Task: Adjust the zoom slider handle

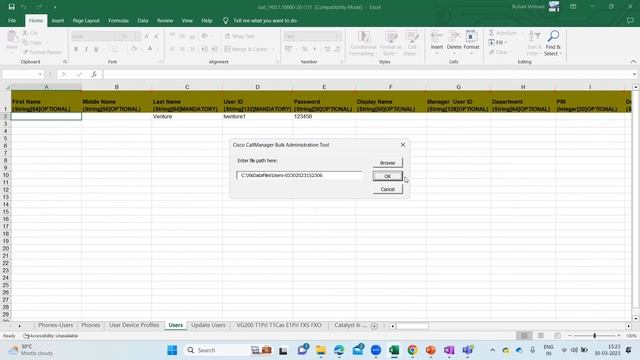Action: [x=595, y=336]
